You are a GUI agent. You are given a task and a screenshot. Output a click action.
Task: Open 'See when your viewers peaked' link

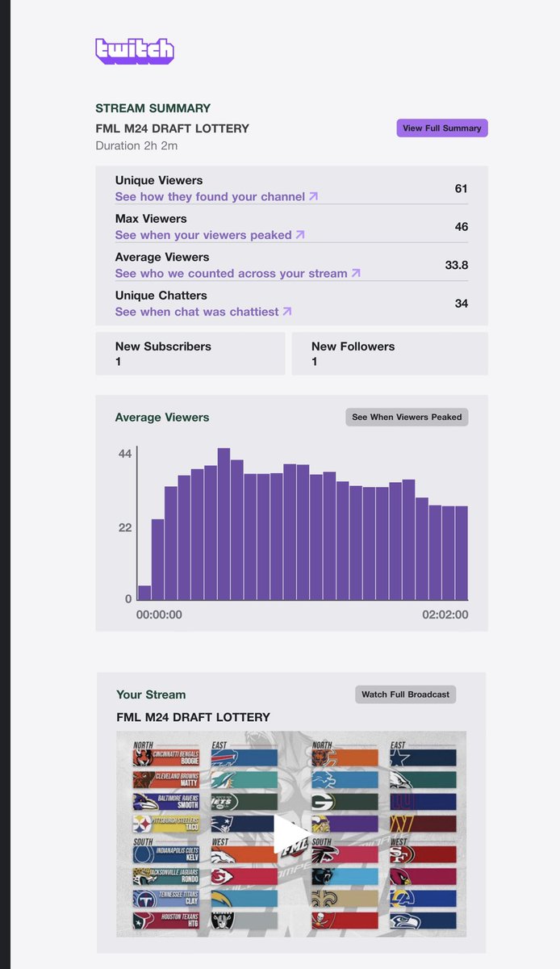pyautogui.click(x=210, y=235)
